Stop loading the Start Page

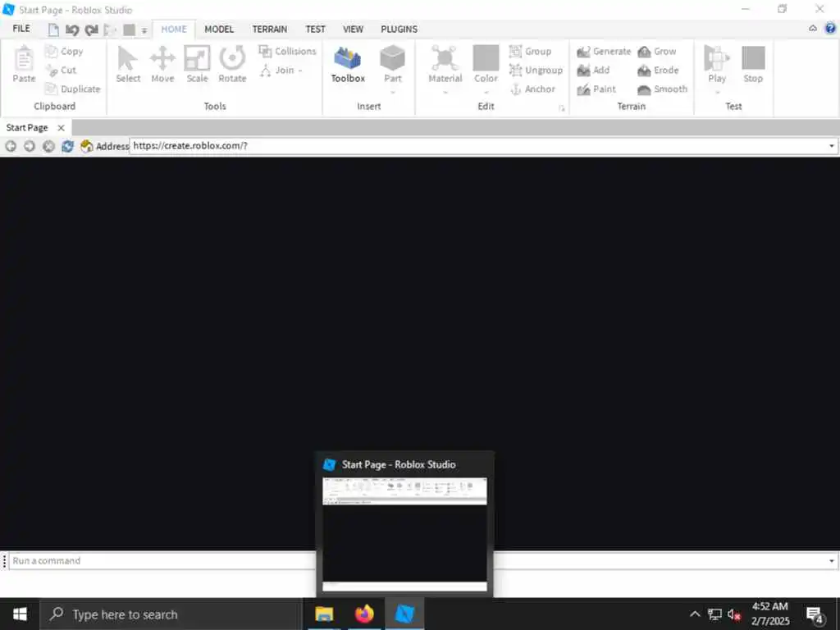pyautogui.click(x=48, y=146)
